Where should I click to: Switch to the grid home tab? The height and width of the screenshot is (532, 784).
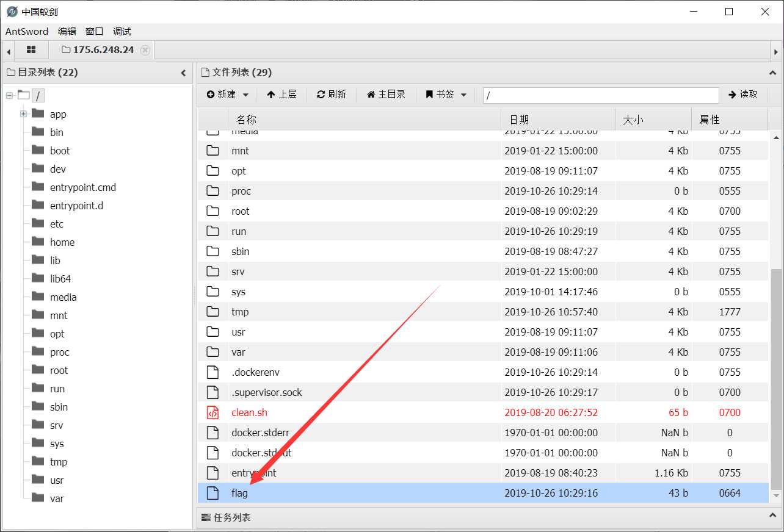[x=31, y=50]
